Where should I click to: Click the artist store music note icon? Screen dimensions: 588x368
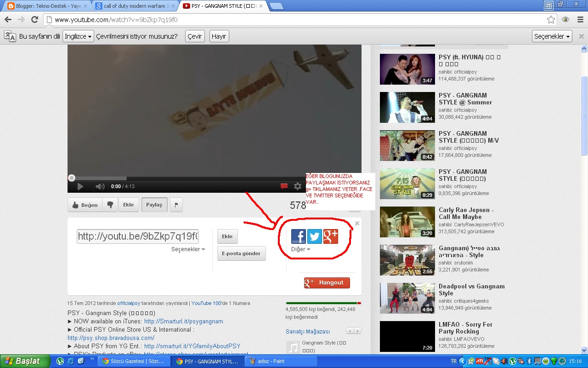pos(293,348)
